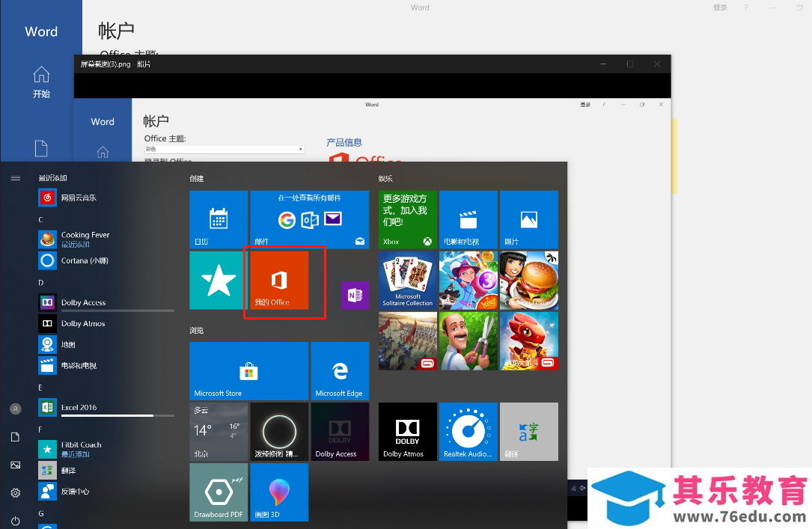Open 反馈中心 from the app list
This screenshot has height=529, width=812.
click(x=106, y=491)
